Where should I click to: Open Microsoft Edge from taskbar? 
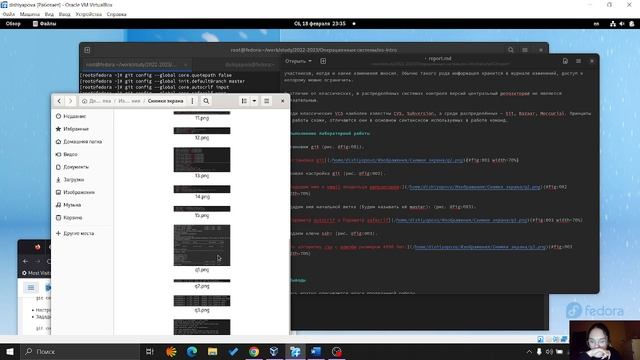point(192,351)
